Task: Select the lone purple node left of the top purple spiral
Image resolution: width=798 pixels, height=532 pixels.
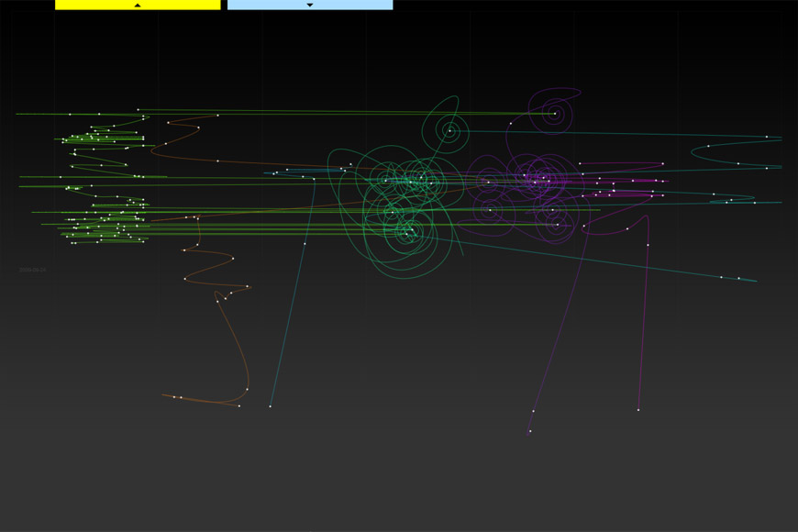Action: [511, 124]
